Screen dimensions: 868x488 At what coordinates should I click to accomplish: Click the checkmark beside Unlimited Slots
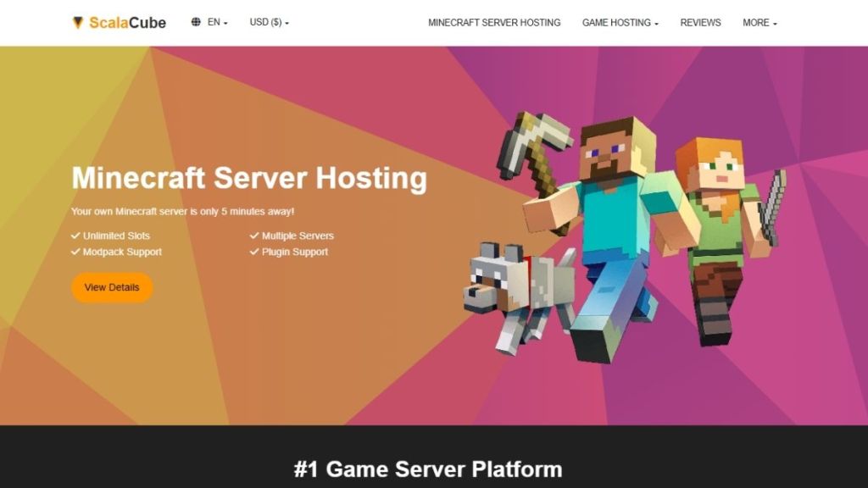point(76,236)
